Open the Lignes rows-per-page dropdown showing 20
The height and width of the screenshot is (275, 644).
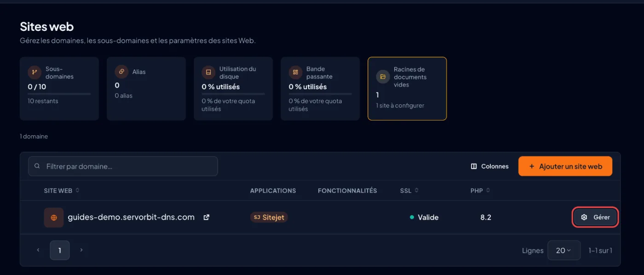(564, 251)
